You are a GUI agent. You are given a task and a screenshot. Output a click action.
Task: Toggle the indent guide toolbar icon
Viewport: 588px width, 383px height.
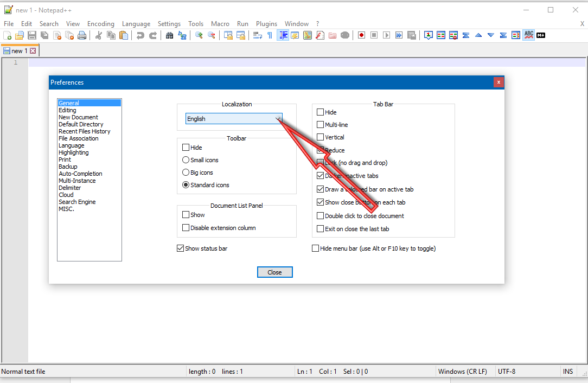283,35
